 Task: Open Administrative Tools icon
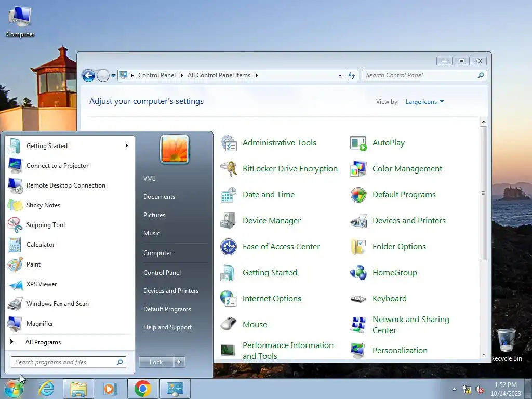click(229, 143)
